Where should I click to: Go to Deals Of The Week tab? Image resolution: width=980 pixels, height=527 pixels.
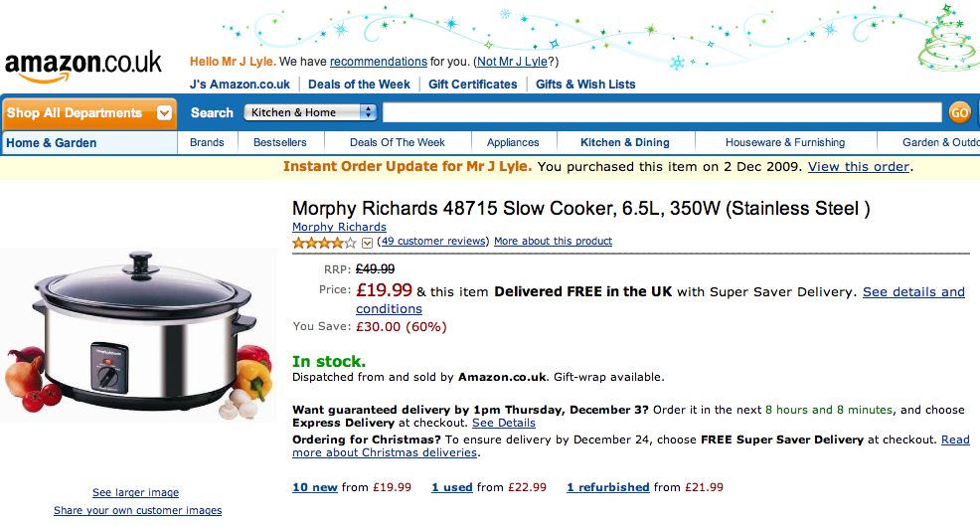pyautogui.click(x=397, y=142)
